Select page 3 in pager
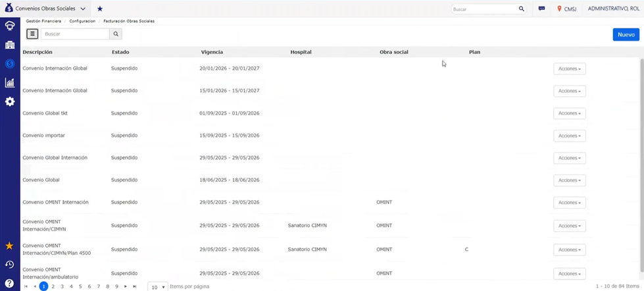Viewport: 644px width, 291px height. point(62,286)
